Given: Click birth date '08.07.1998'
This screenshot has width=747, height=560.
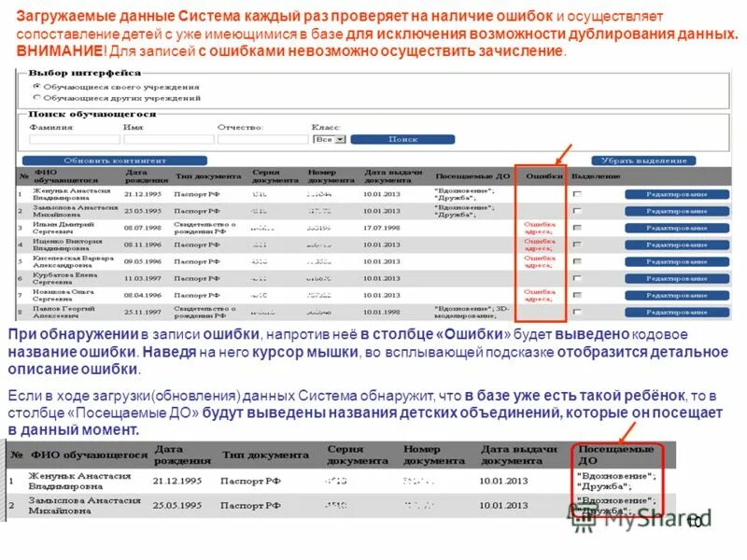Looking at the screenshot, I should pyautogui.click(x=143, y=228).
